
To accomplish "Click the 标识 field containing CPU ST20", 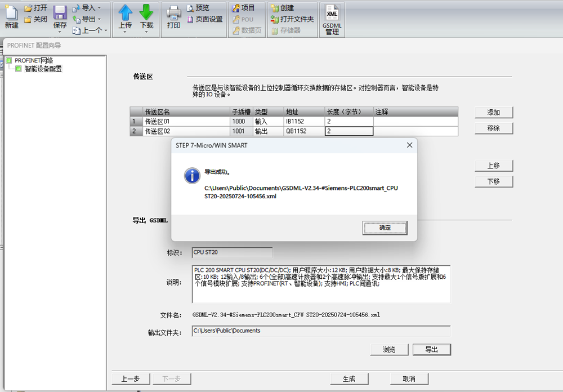I will [232, 252].
